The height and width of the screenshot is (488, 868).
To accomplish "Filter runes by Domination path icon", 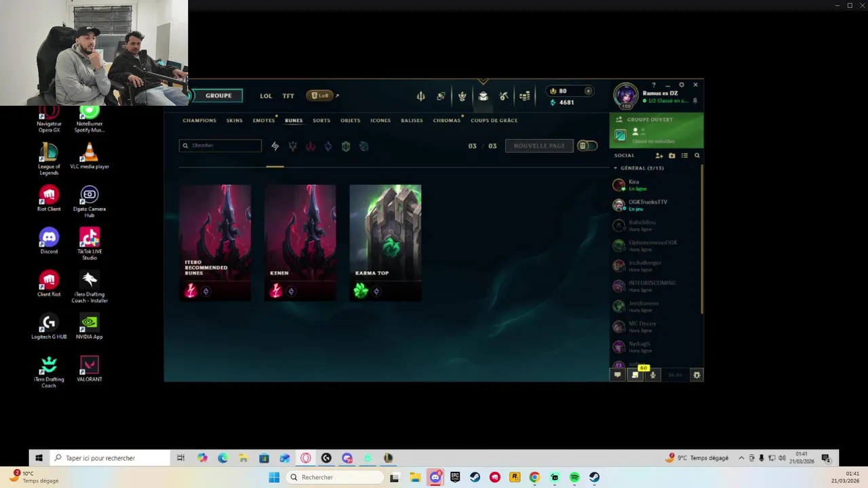I will (x=311, y=146).
